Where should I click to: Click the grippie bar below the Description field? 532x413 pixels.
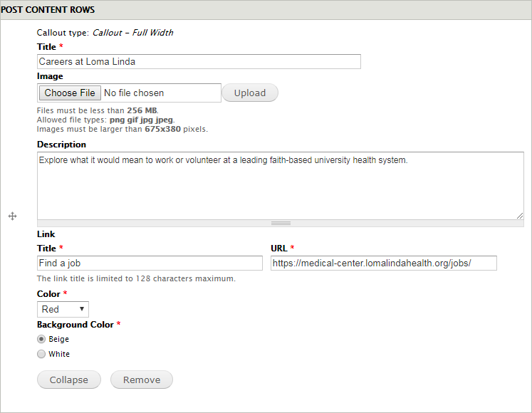coord(281,224)
